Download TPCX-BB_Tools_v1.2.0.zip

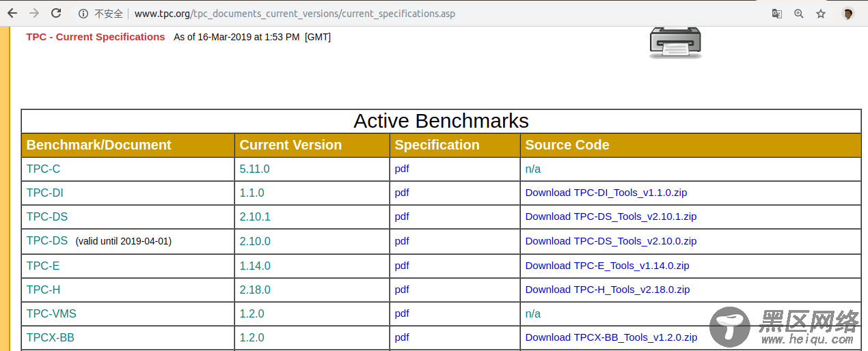pos(612,337)
